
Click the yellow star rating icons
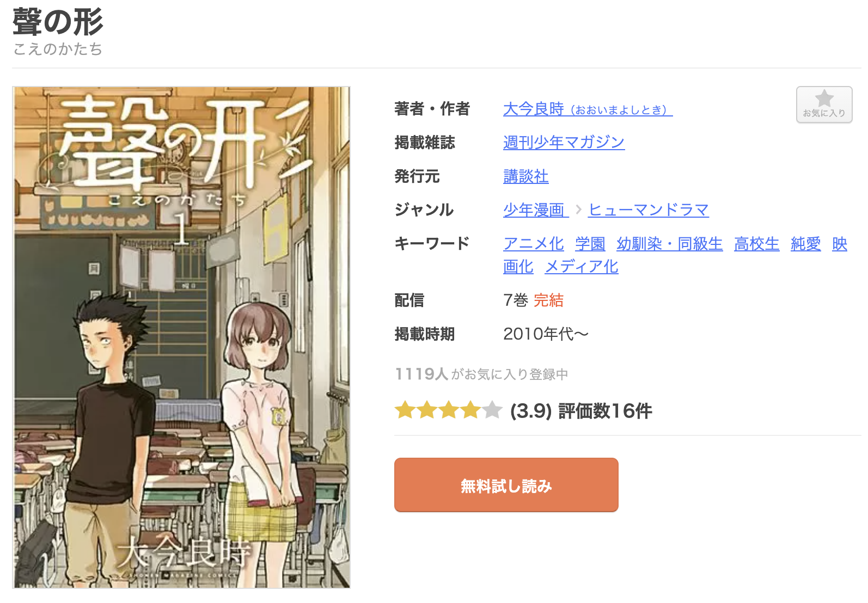pos(437,410)
